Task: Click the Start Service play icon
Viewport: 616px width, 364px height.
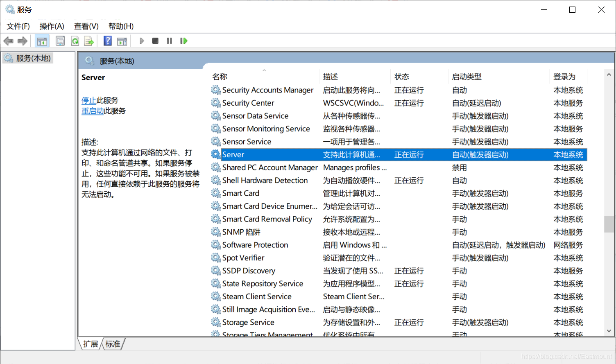Action: 142,41
